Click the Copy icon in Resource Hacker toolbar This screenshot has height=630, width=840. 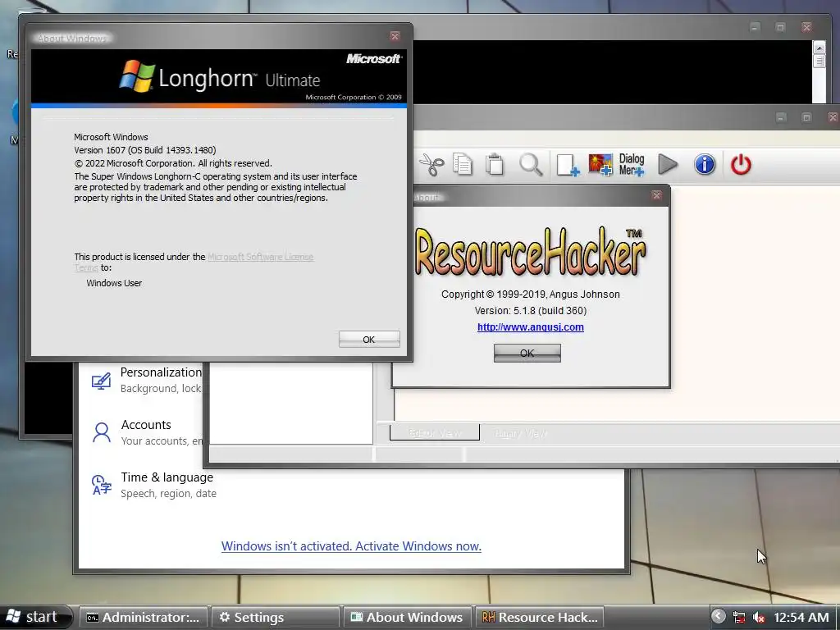coord(463,164)
